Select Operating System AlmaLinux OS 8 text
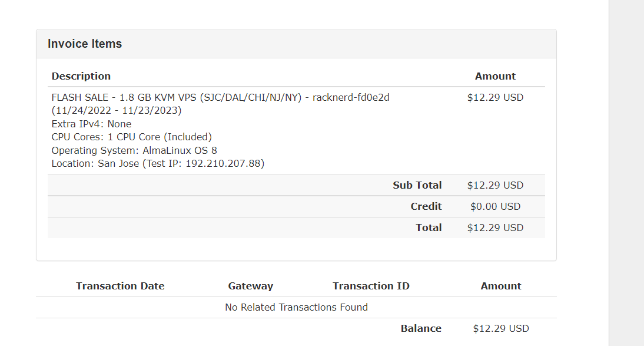The image size is (644, 346). click(x=134, y=150)
